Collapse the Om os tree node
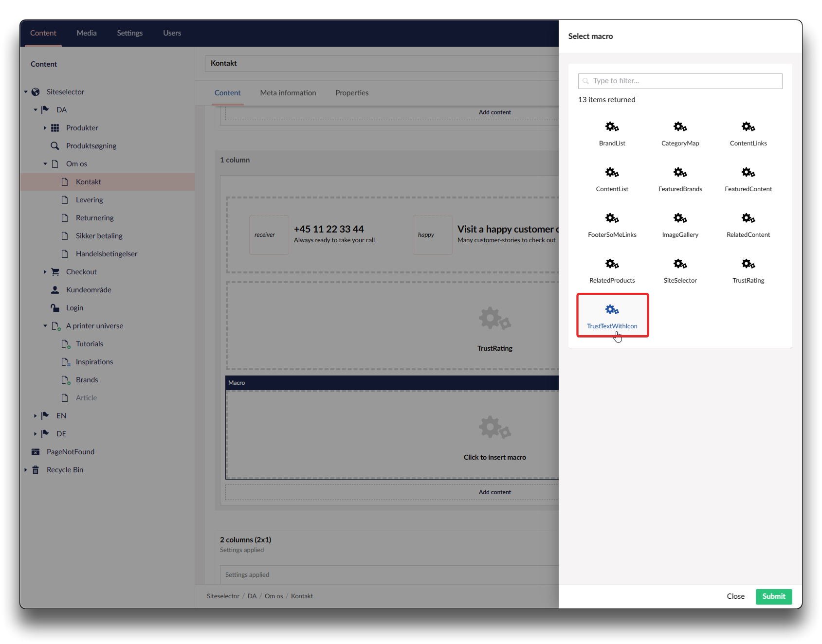Image resolution: width=822 pixels, height=644 pixels. pos(45,164)
